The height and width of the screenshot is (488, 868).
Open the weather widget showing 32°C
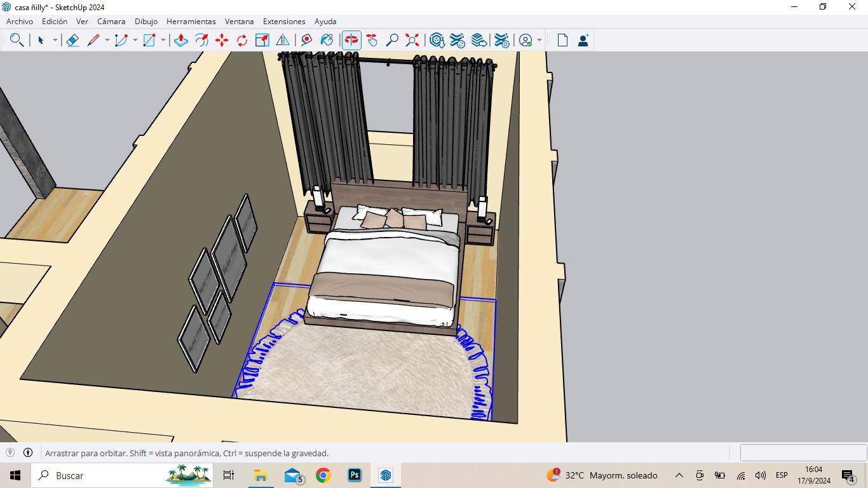coord(601,475)
